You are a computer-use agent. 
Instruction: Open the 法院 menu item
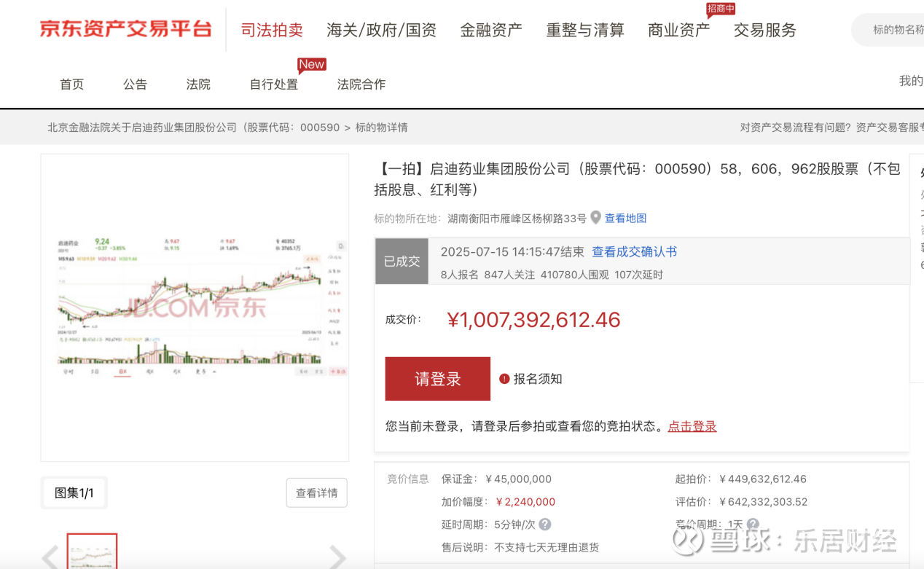(198, 84)
